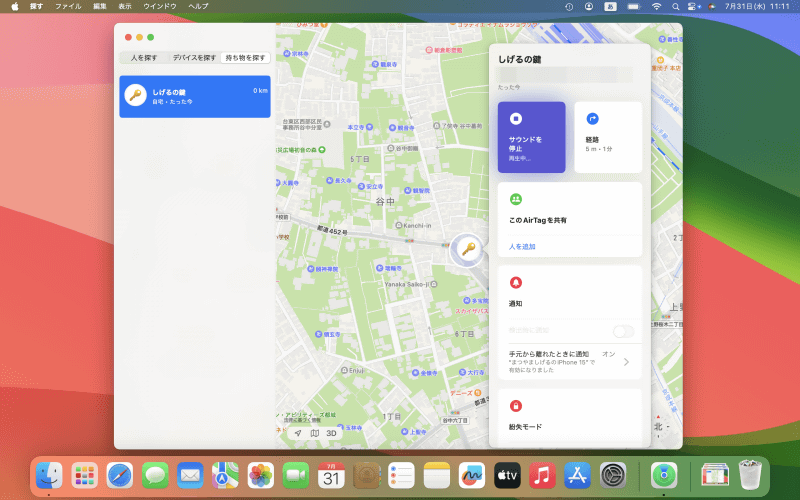Open the App Store from the Dock

(x=578, y=476)
